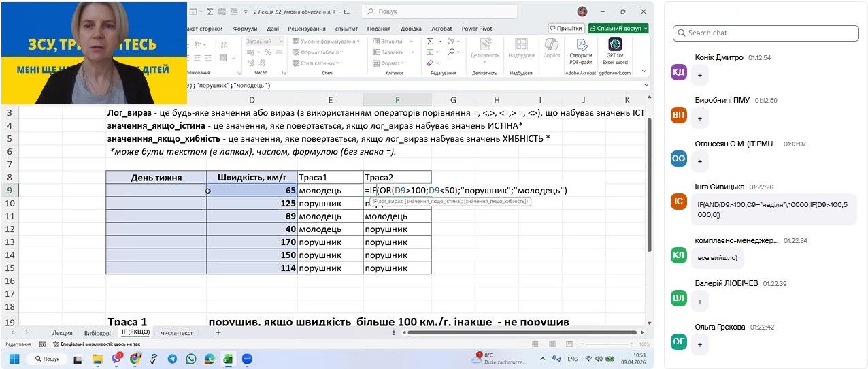The height and width of the screenshot is (369, 868).
Task: Click the eraser Clear icon in Editing group
Action: tap(429, 63)
